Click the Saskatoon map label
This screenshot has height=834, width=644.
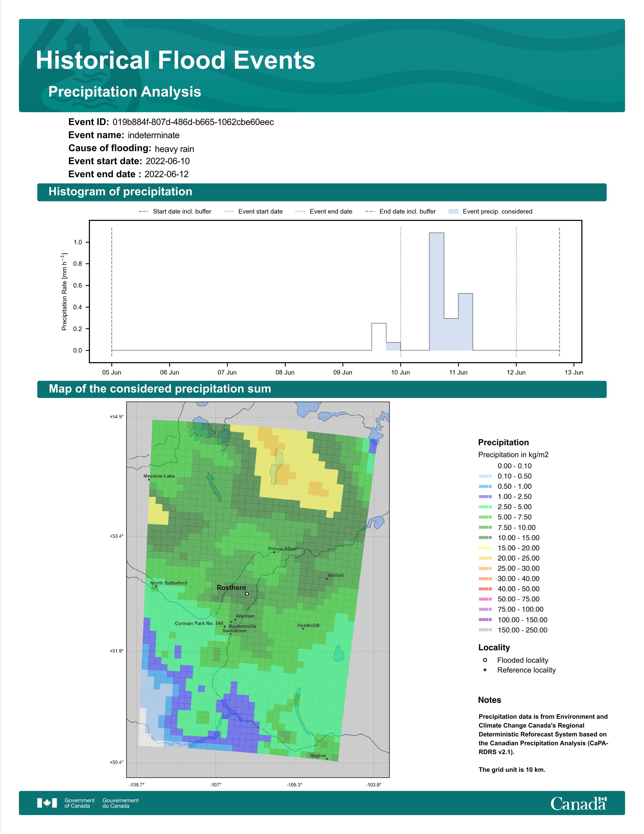point(235,631)
